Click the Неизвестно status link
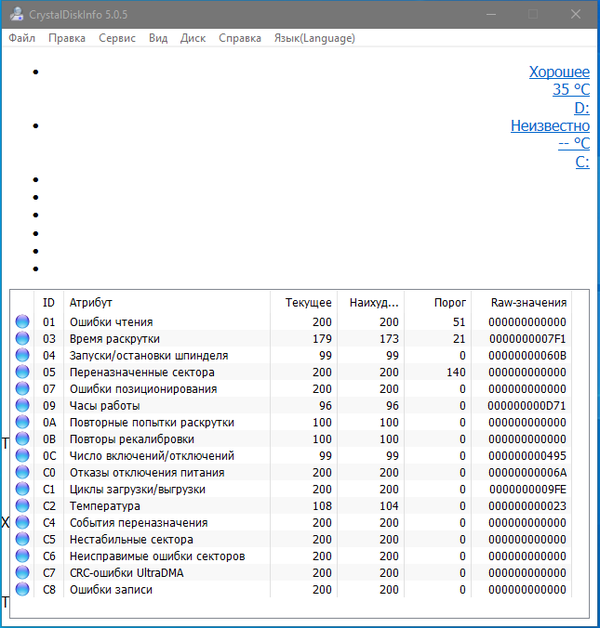Screen dimensions: 600x628 coord(550,126)
